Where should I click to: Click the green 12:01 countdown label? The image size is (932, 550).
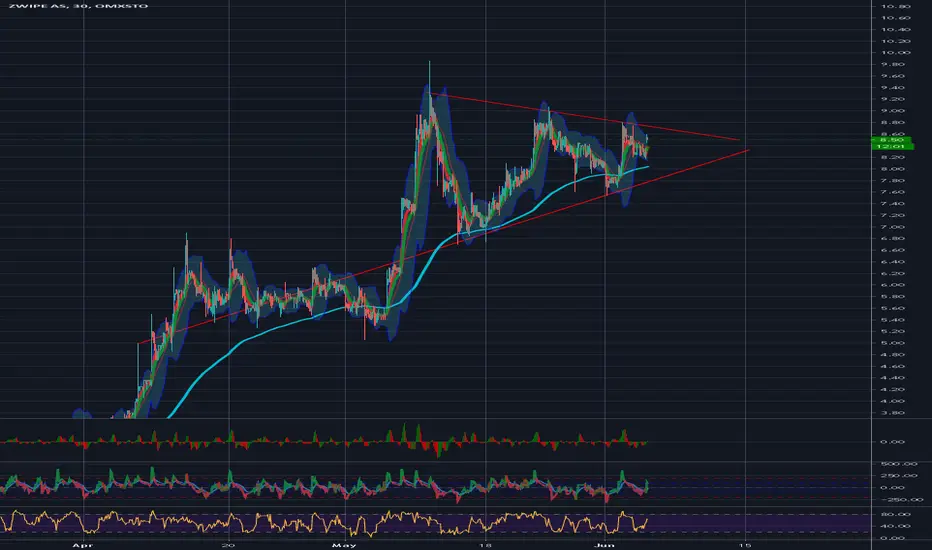(x=892, y=146)
